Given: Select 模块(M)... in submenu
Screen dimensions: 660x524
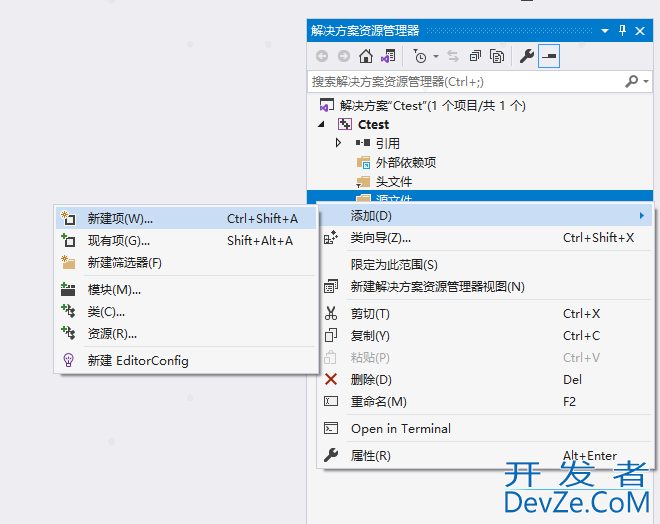Looking at the screenshot, I should [186, 290].
